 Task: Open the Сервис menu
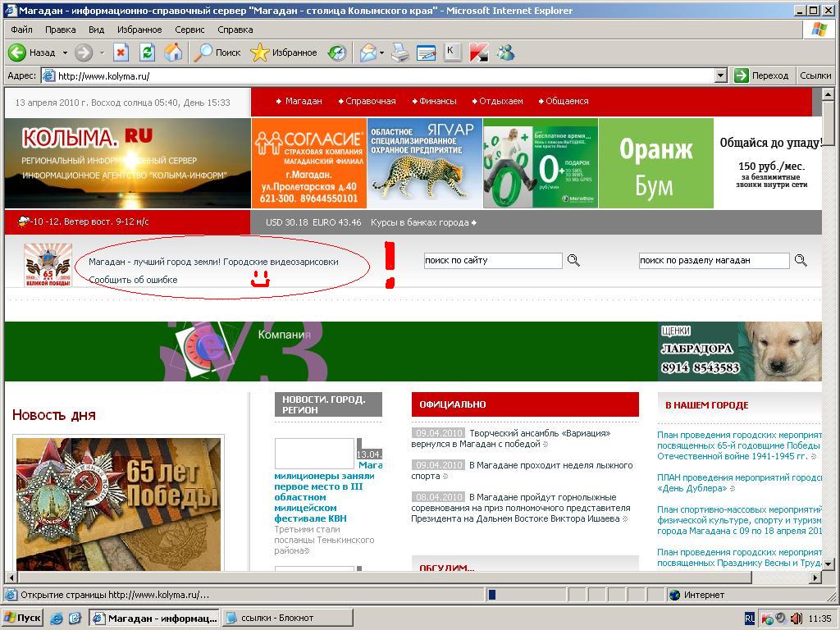click(x=189, y=30)
